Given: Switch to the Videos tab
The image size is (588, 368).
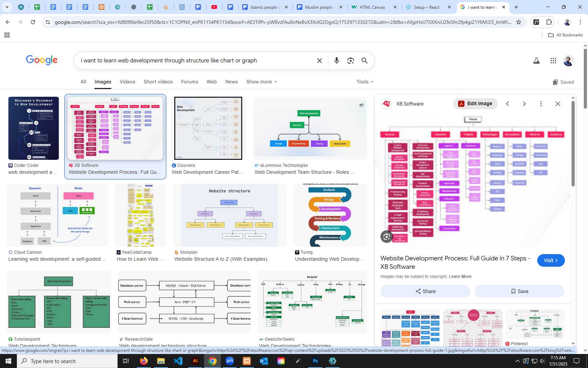Looking at the screenshot, I should 127,82.
